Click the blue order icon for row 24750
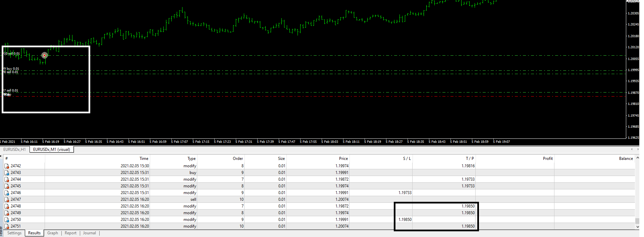644x237 pixels. (x=6, y=220)
